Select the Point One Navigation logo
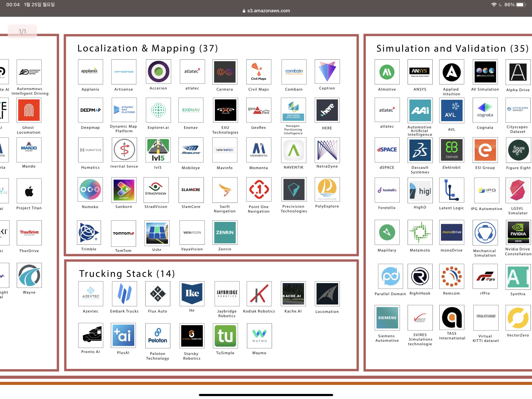The image size is (532, 399). [x=259, y=189]
